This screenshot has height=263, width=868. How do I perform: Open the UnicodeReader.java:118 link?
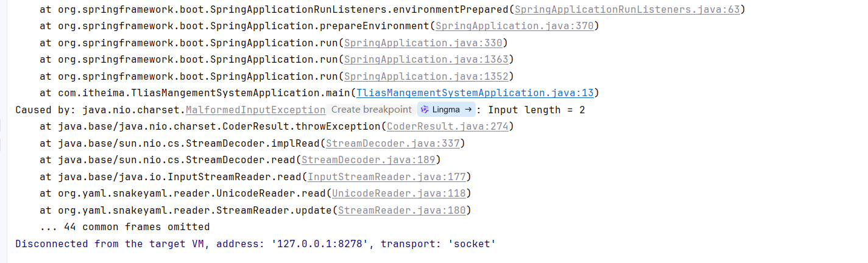398,193
